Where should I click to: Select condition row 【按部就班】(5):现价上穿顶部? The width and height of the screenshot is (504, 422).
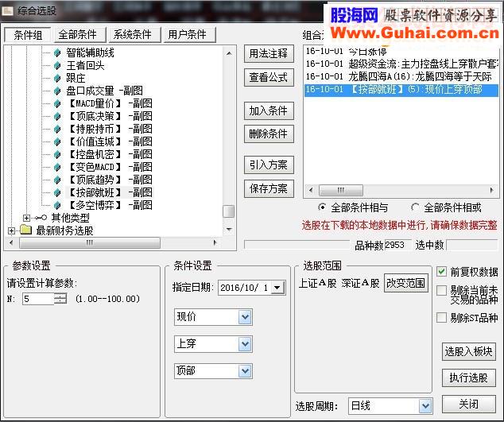point(401,89)
